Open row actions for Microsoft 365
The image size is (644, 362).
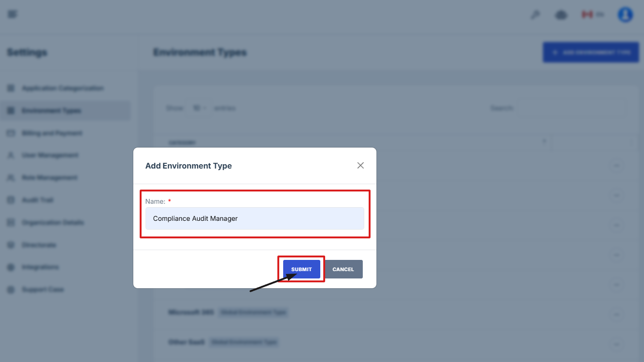[616, 315]
